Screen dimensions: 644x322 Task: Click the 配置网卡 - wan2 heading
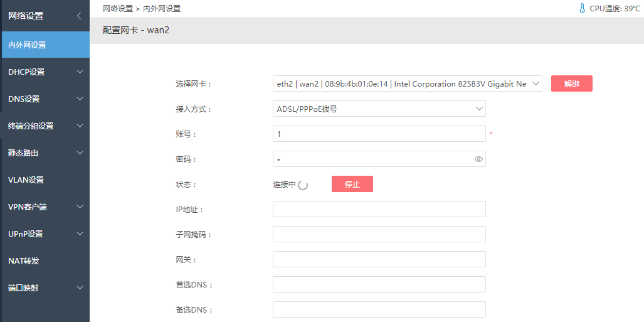pos(136,30)
